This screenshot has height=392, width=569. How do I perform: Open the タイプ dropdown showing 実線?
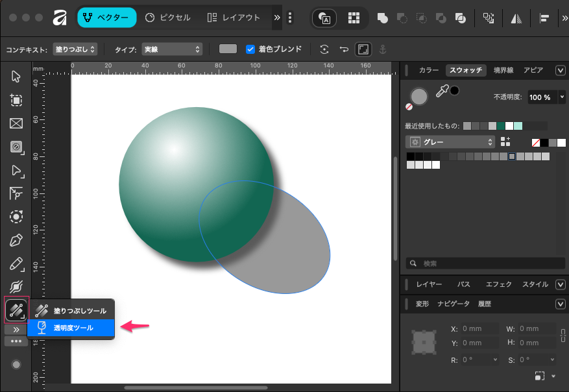click(172, 49)
